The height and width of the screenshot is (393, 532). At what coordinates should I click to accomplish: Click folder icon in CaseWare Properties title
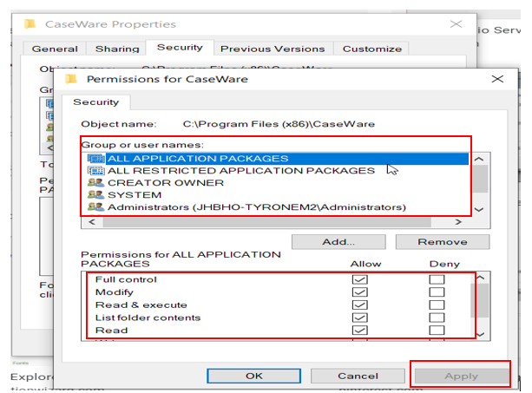30,24
